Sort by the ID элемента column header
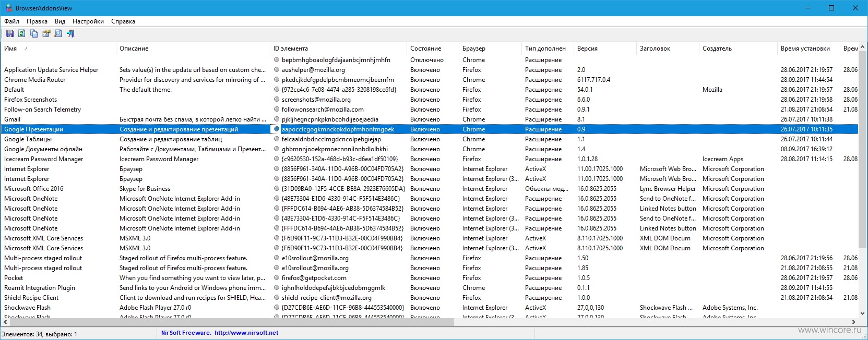Viewport: 868px width, 340px height. coord(338,48)
